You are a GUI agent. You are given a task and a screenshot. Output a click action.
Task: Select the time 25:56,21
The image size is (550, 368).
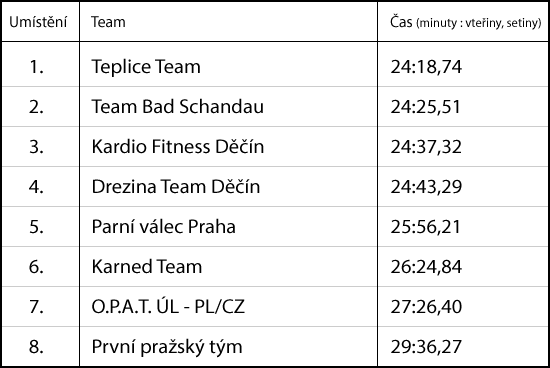(x=425, y=227)
